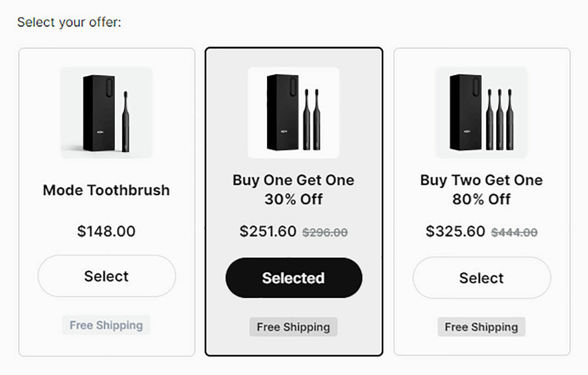The image size is (588, 375).
Task: Click Free Shipping badge under Buy Two offer
Action: [x=481, y=327]
